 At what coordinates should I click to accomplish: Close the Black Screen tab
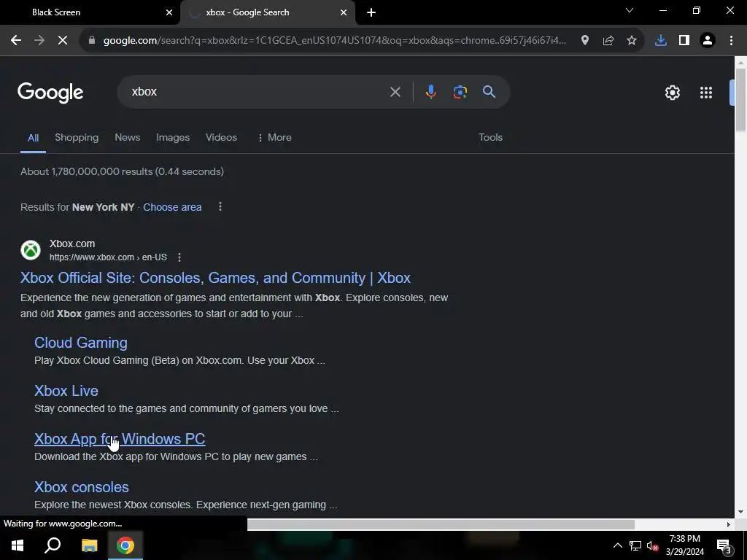click(x=169, y=12)
